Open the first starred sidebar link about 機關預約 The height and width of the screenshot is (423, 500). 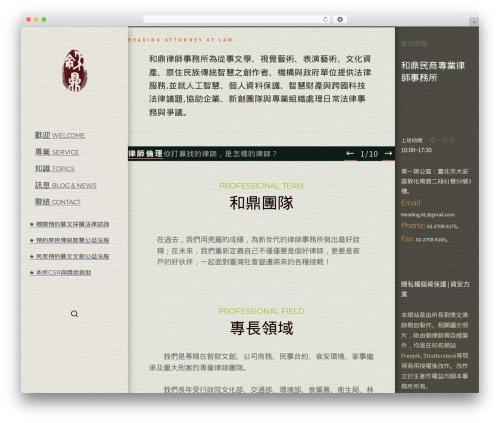click(69, 224)
